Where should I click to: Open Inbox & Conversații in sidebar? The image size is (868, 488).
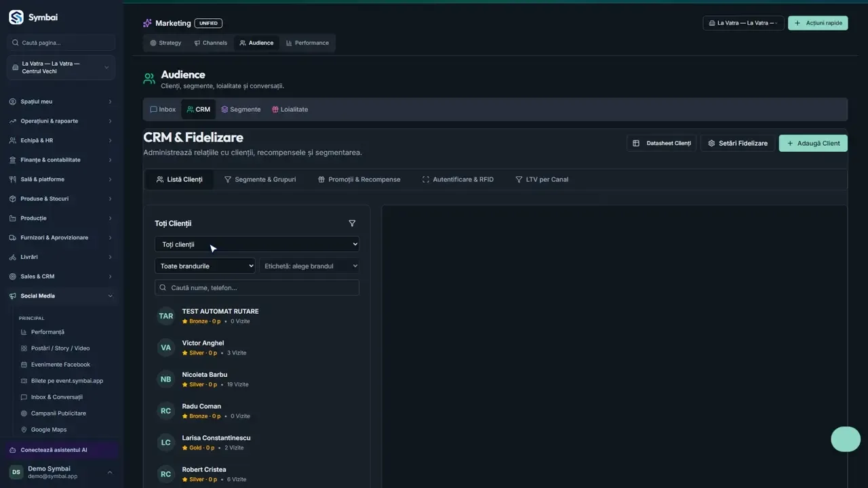click(x=56, y=397)
